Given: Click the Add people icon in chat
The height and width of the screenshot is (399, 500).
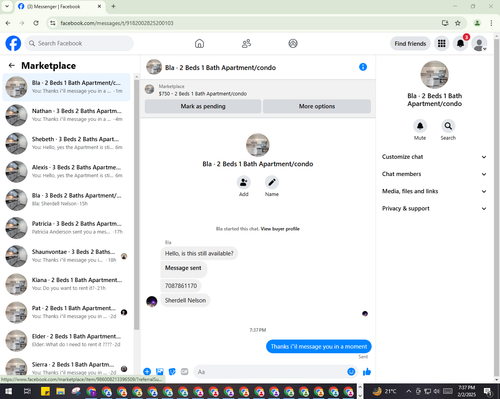Looking at the screenshot, I should (244, 182).
